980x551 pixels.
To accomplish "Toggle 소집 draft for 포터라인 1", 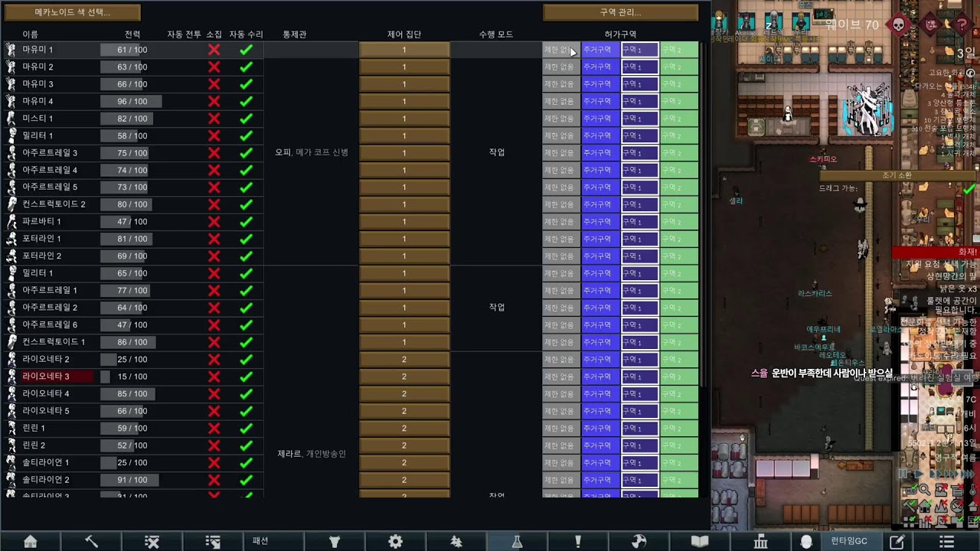I will [214, 239].
